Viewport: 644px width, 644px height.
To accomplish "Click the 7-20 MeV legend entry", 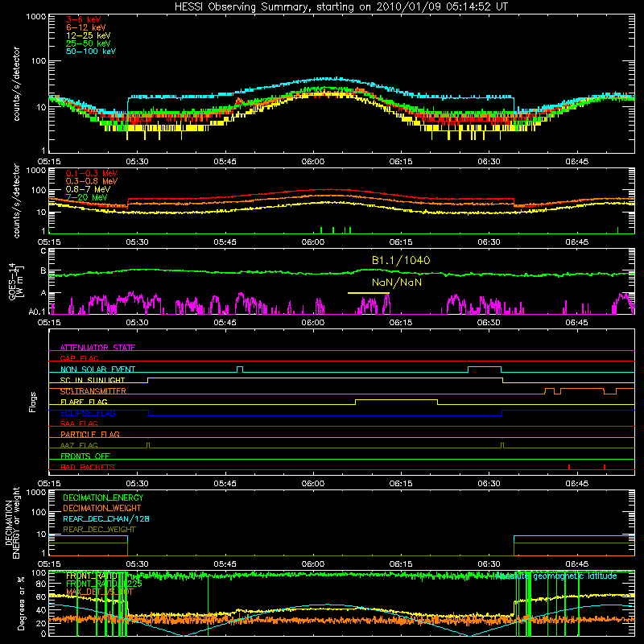I will point(87,197).
